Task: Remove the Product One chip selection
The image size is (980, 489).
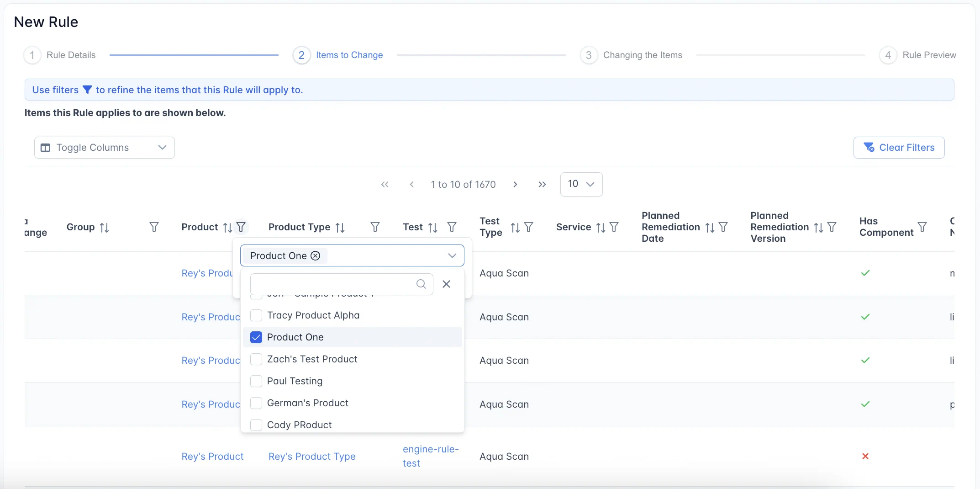Action: click(316, 256)
